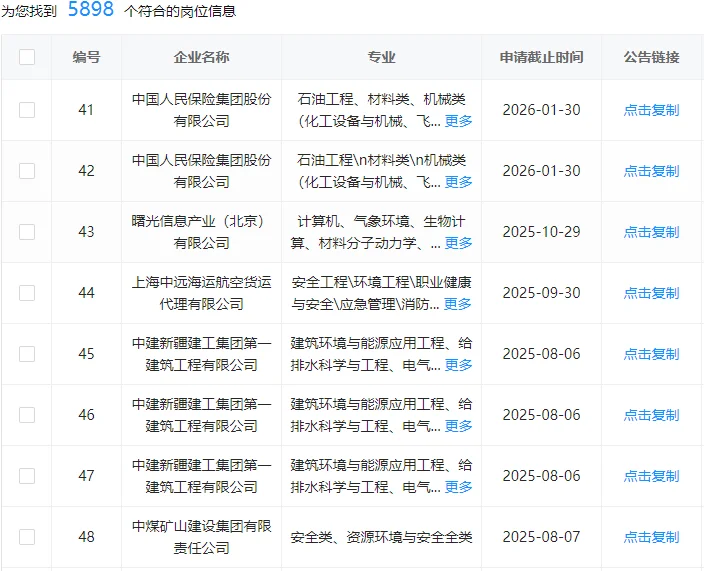Copy link for row 44 上海中远海运

651,293
